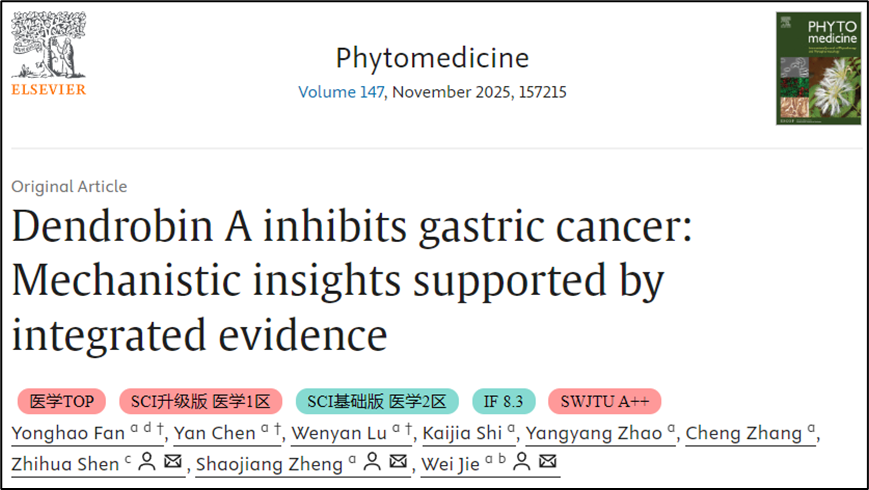The image size is (869, 490).
Task: Click the SCI升级版 医学1区 badge
Action: pyautogui.click(x=201, y=402)
